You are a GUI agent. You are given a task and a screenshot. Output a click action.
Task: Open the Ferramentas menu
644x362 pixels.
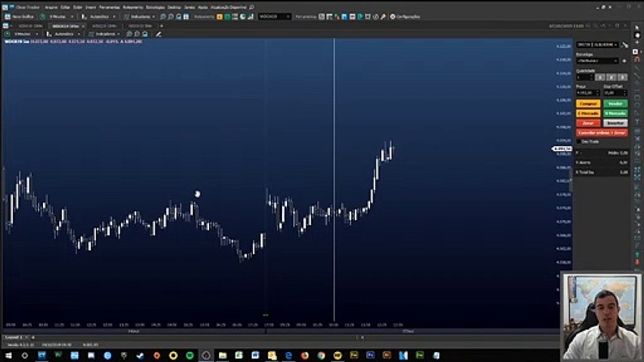[x=109, y=8]
